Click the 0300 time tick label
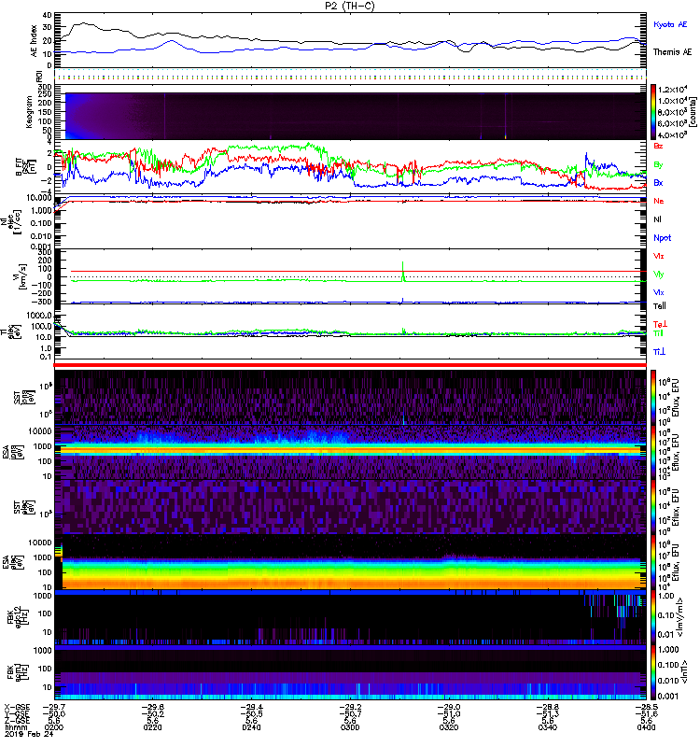The image size is (700, 747). click(350, 727)
